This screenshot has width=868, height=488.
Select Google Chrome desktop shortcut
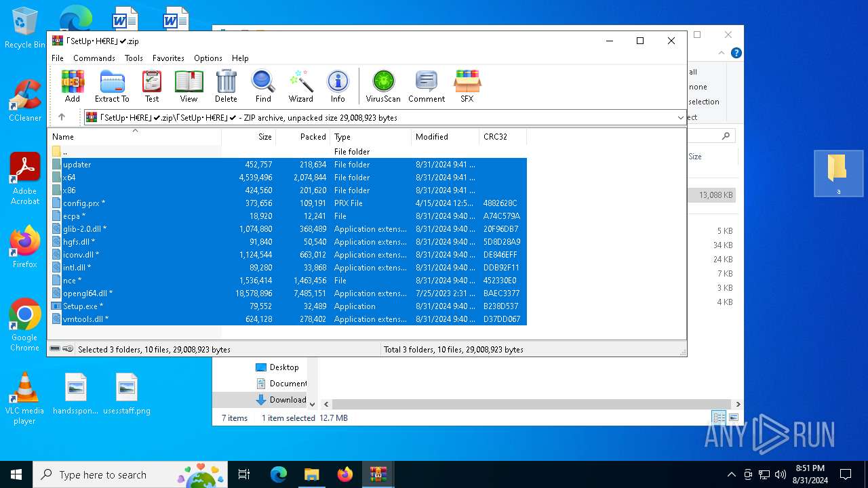pyautogui.click(x=25, y=325)
